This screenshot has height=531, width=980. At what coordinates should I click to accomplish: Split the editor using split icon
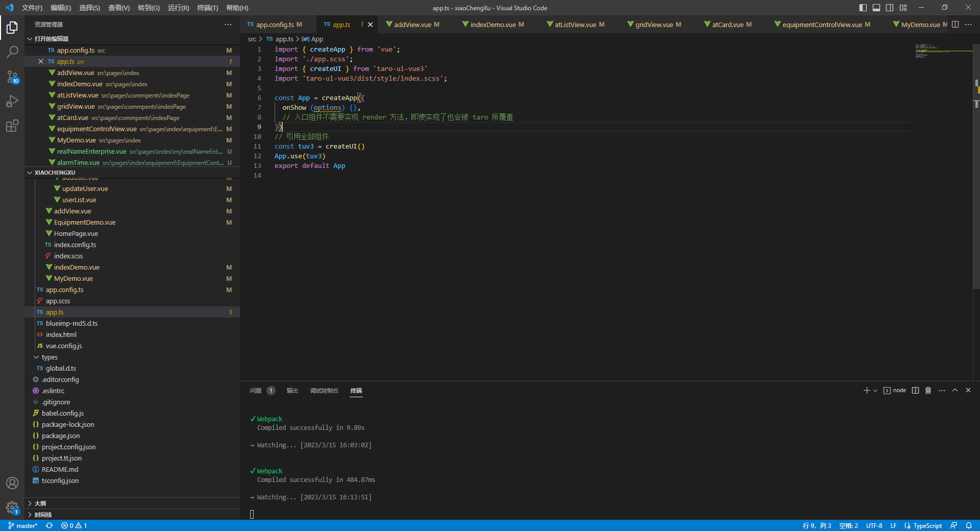tap(954, 24)
